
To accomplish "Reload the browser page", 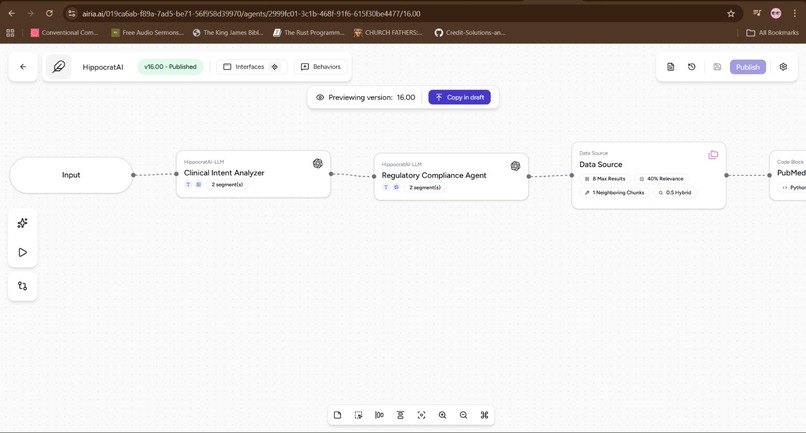I will point(49,13).
